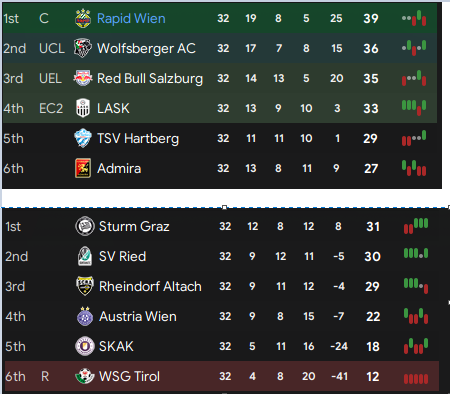Click LASK's points total 33
The width and height of the screenshot is (450, 394).
[371, 108]
